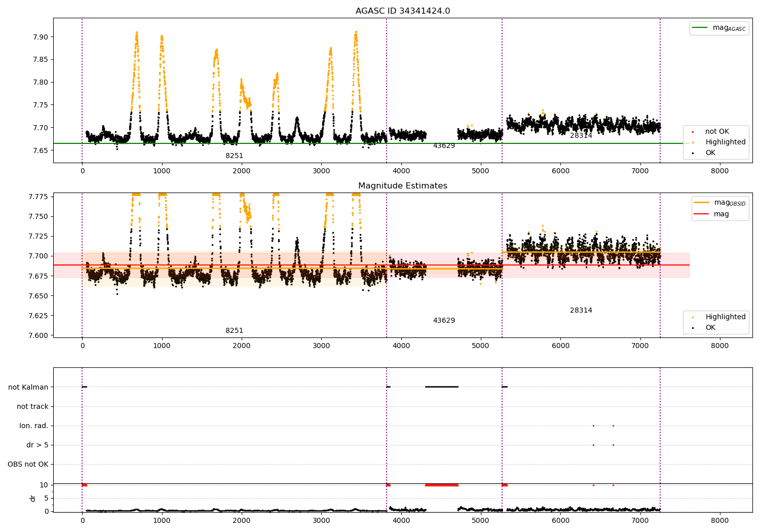Click the dr axis tick 10
The image size is (760, 532).
tap(44, 485)
